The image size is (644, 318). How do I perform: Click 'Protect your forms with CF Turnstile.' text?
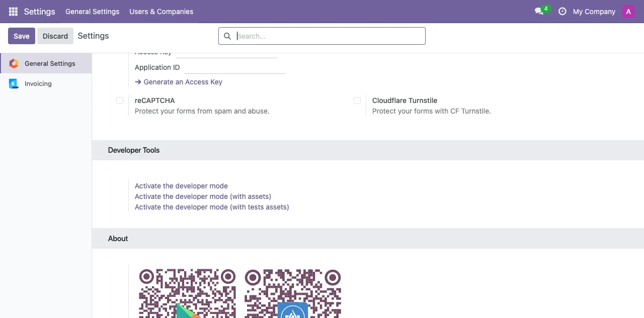(x=431, y=111)
